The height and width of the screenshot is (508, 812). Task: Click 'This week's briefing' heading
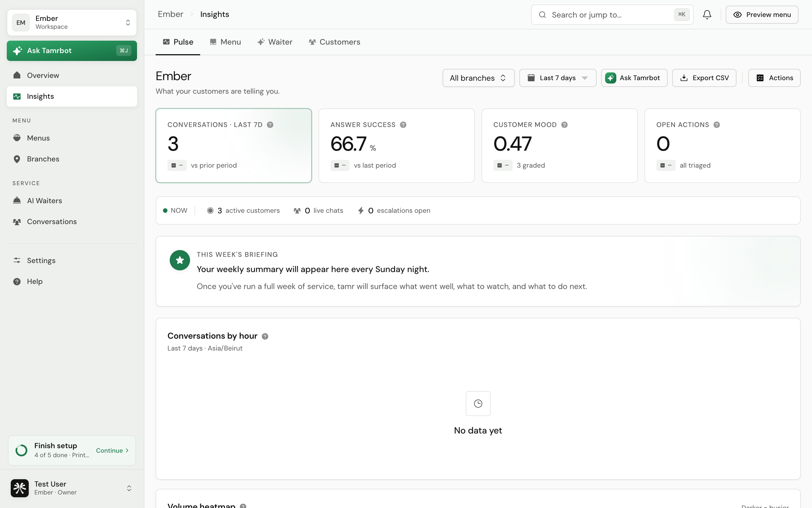[237, 254]
